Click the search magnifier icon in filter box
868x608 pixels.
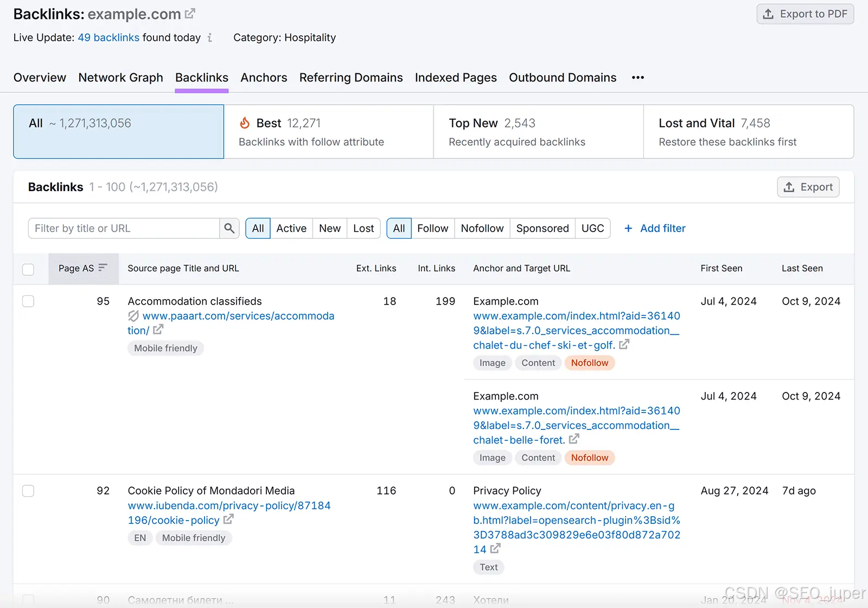(229, 228)
